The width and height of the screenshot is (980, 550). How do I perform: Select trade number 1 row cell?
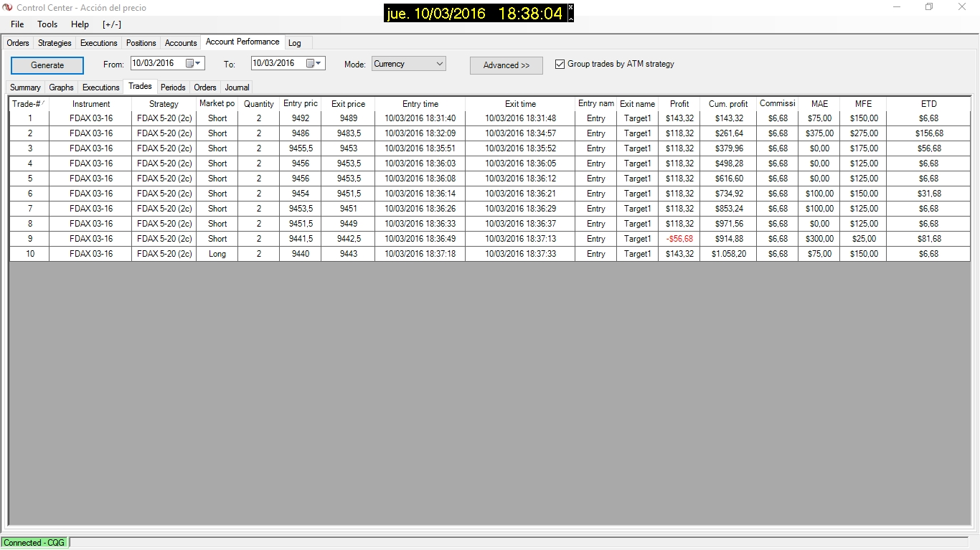(29, 118)
